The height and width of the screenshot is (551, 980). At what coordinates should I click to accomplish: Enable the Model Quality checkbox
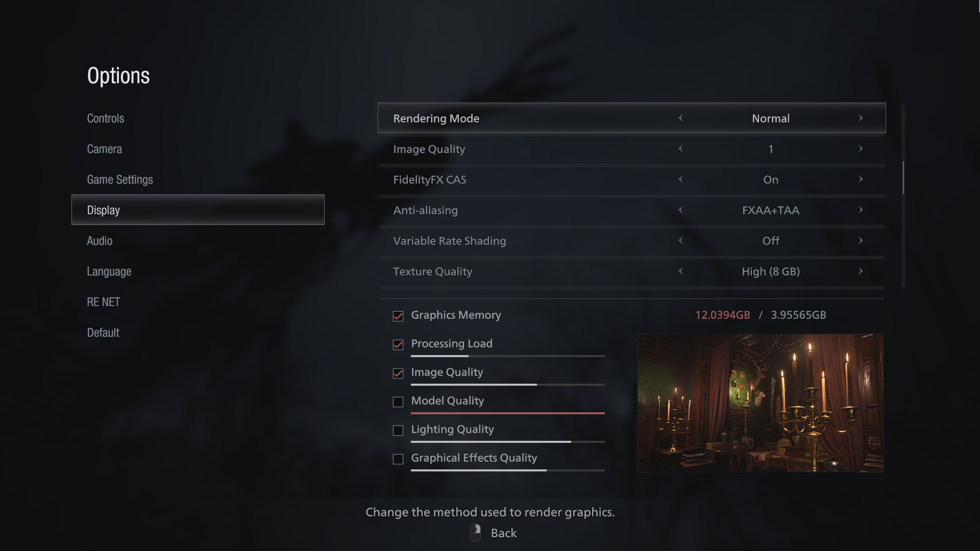(398, 402)
